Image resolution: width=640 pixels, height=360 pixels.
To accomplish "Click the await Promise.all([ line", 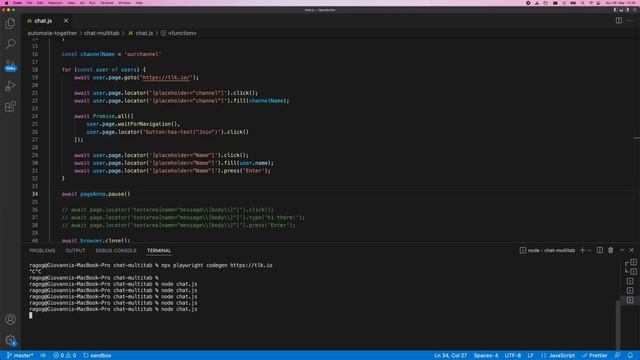I will click(x=104, y=116).
